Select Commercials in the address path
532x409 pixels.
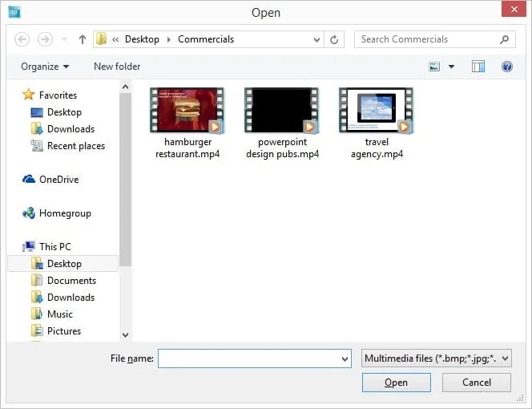coord(206,39)
